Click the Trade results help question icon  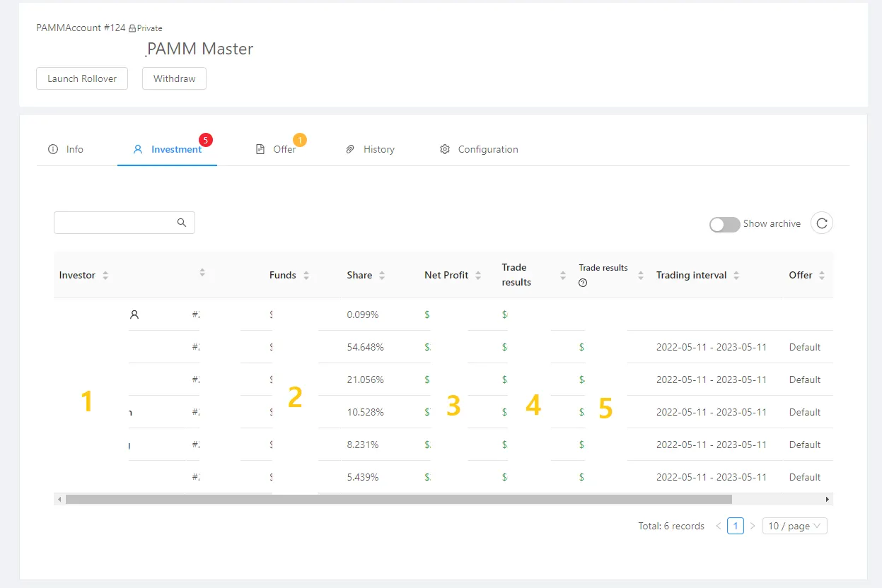[583, 283]
